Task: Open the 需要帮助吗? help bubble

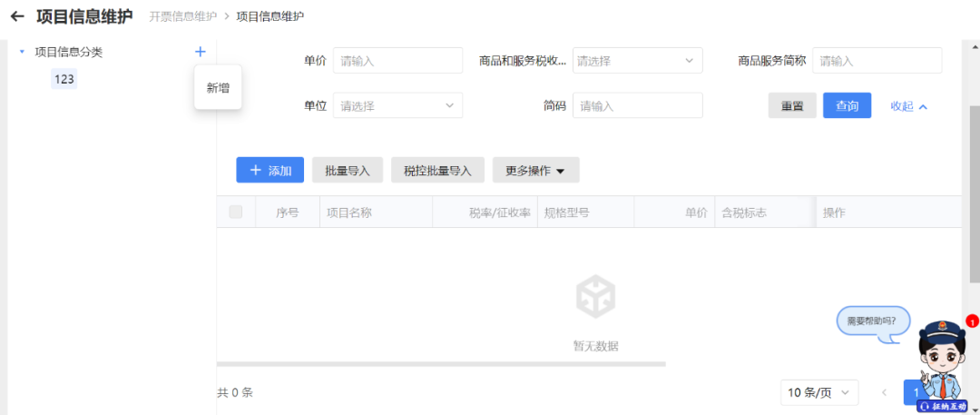Action: click(871, 321)
